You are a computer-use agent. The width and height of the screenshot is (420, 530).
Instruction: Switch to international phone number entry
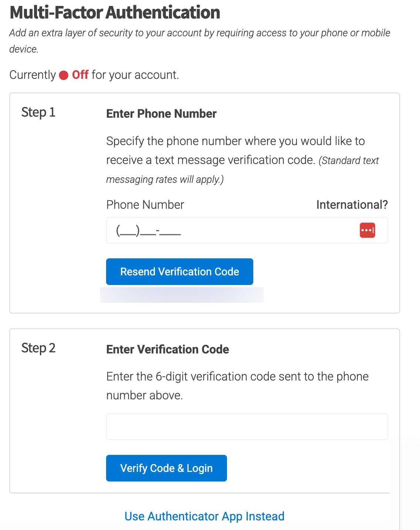pos(352,205)
